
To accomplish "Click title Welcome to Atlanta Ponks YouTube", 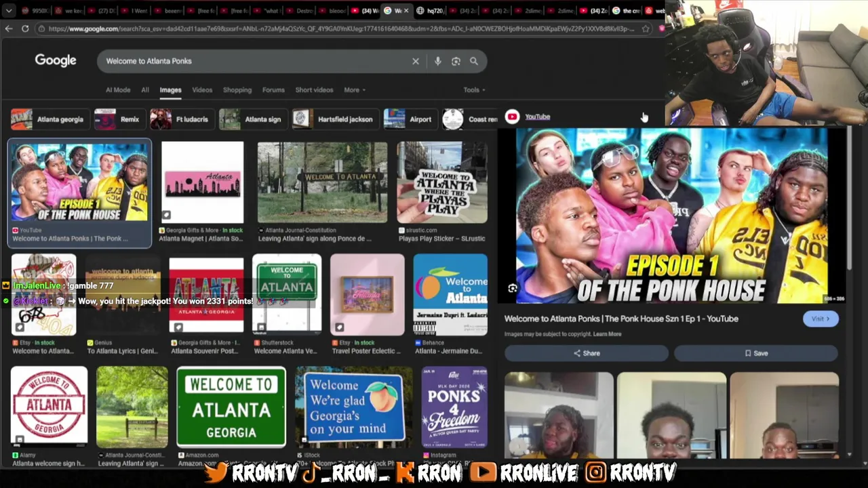I will coord(621,319).
